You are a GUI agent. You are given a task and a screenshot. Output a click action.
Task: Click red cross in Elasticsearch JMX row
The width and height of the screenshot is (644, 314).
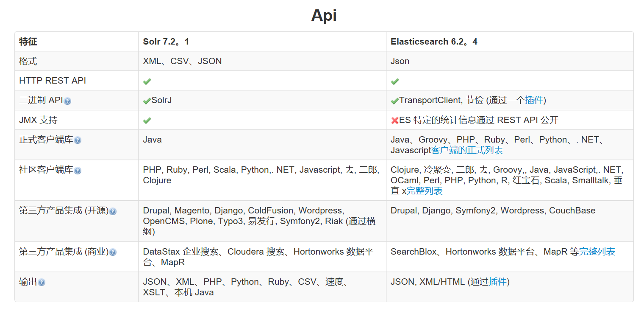click(x=395, y=121)
